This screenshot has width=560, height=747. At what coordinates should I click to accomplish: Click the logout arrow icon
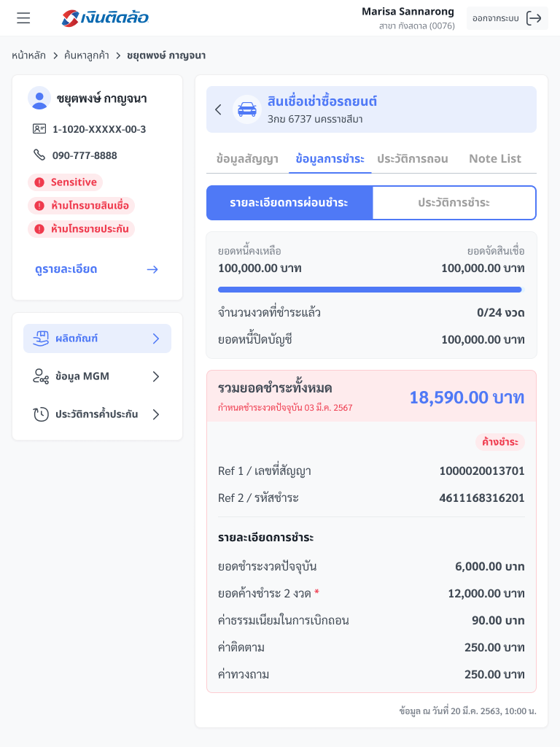(534, 18)
